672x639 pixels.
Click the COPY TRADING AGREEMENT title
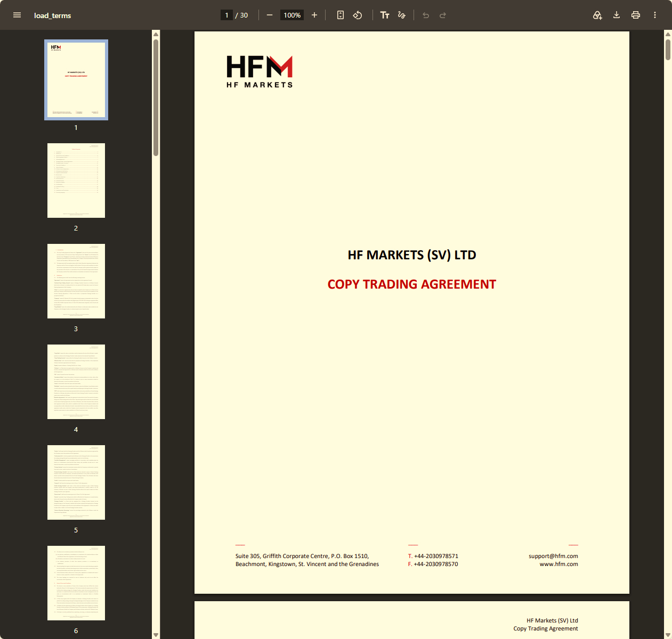click(x=412, y=284)
